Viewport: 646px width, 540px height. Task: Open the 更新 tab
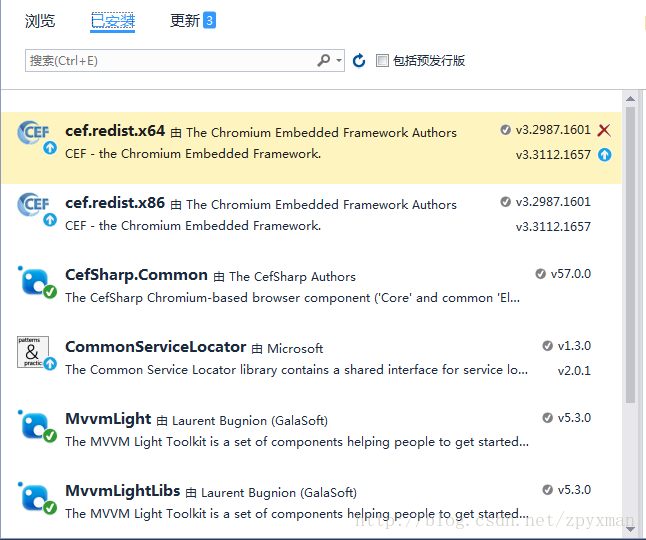click(x=185, y=21)
